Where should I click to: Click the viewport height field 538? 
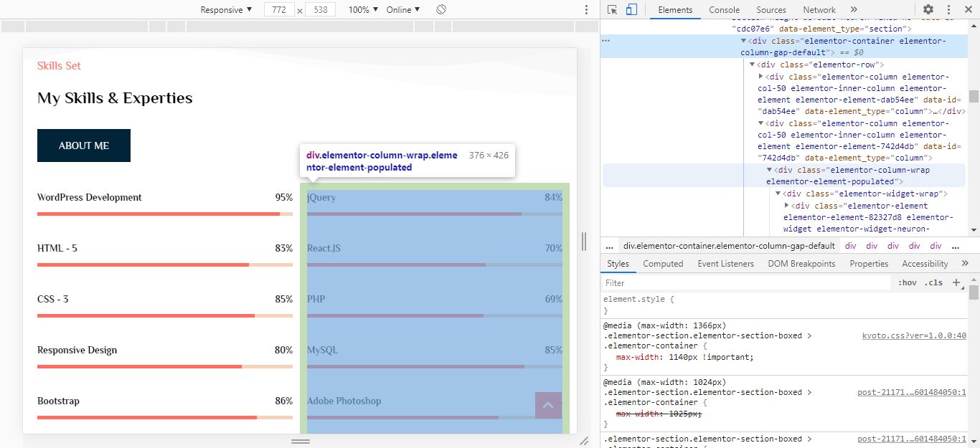coord(321,9)
